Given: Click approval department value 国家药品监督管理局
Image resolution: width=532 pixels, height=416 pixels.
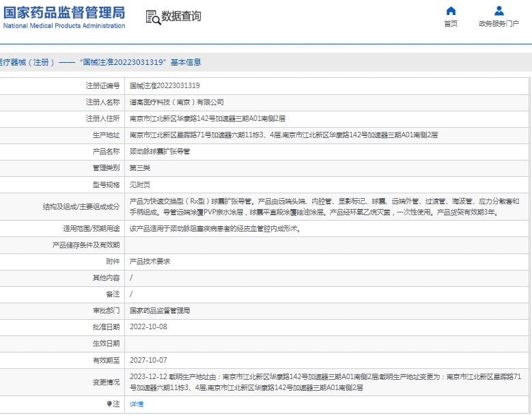Looking at the screenshot, I should pos(160,311).
